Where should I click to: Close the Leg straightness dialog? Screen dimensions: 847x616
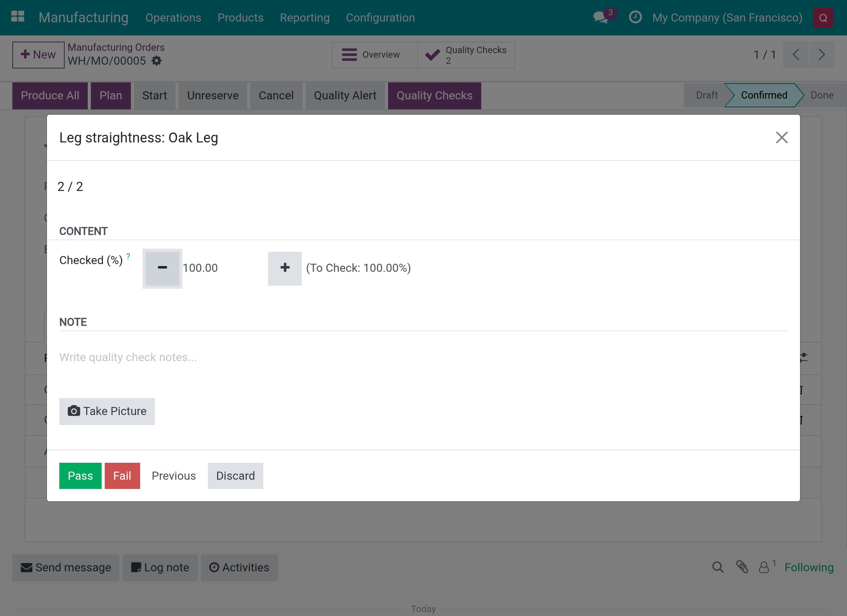(x=782, y=137)
